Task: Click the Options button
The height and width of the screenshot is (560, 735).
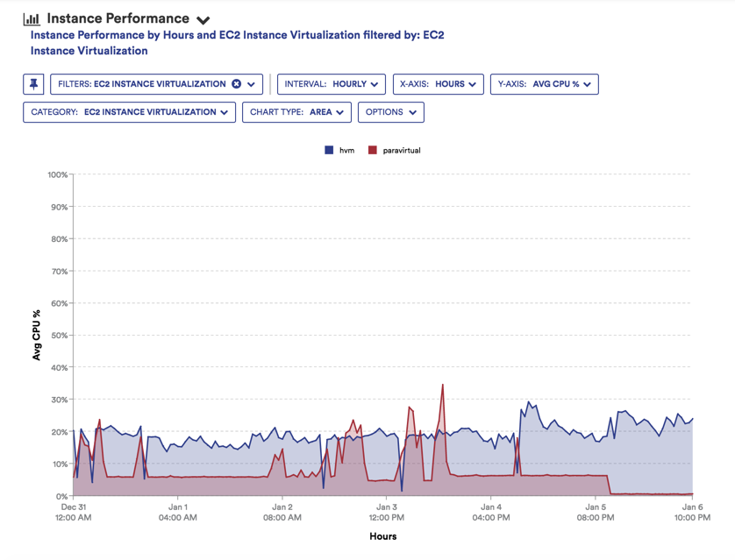Action: [390, 112]
